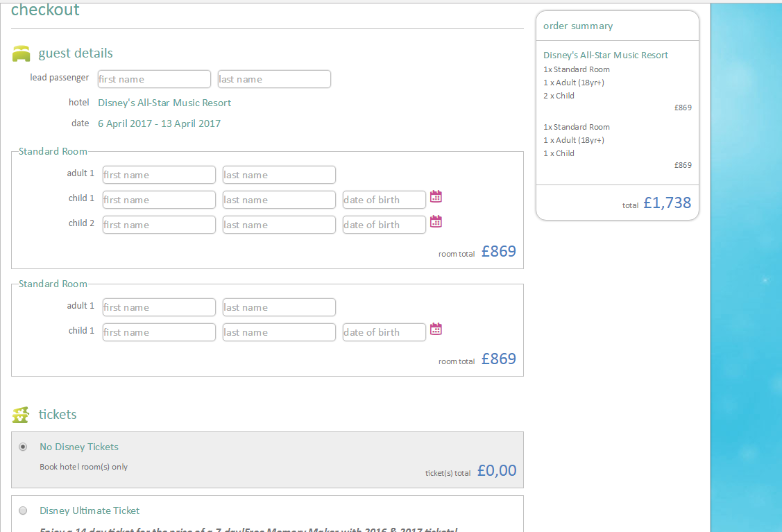Image resolution: width=782 pixels, height=532 pixels.
Task: Click first room child 2 date of birth field
Action: point(384,225)
